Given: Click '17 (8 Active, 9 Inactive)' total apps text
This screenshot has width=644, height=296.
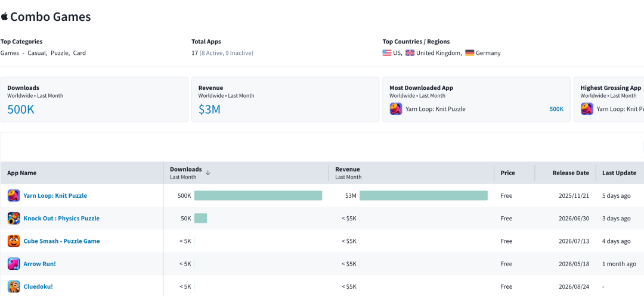Looking at the screenshot, I should tap(222, 53).
